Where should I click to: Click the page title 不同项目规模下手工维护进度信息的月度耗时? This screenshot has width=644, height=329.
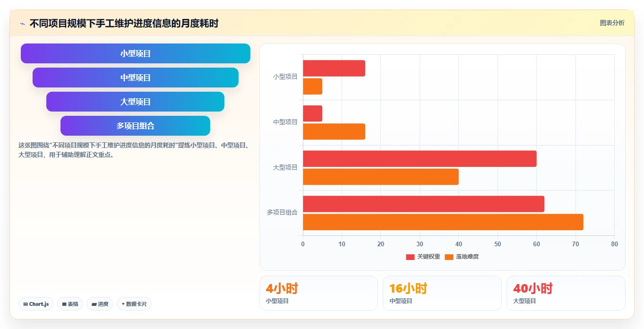click(124, 23)
